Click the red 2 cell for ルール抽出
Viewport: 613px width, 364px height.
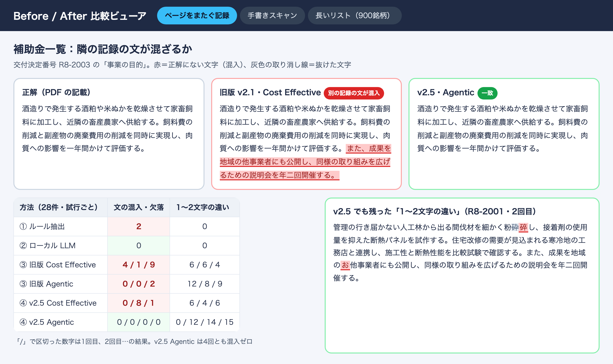pyautogui.click(x=138, y=226)
